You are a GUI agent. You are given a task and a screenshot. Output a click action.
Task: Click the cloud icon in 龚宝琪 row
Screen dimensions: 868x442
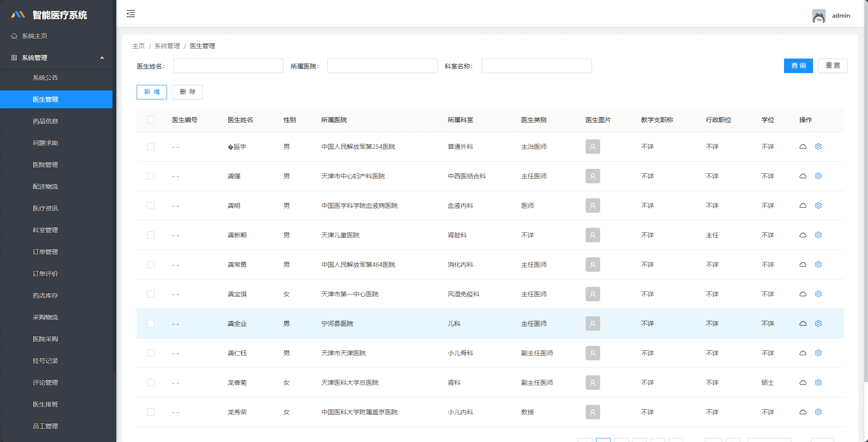click(x=803, y=294)
